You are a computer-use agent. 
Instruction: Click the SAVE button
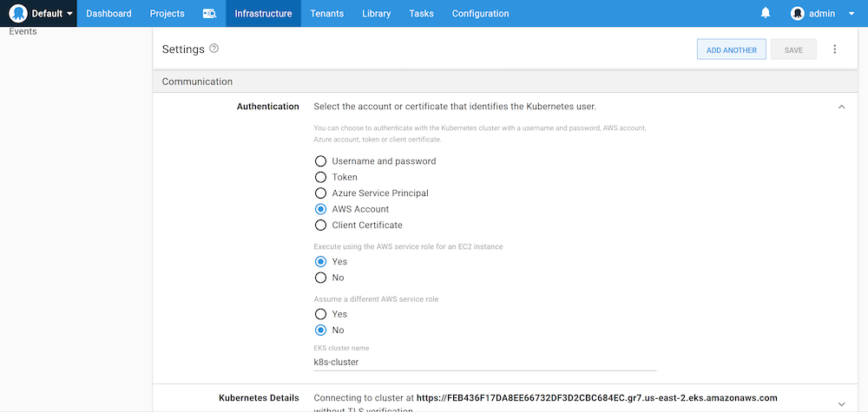[793, 50]
